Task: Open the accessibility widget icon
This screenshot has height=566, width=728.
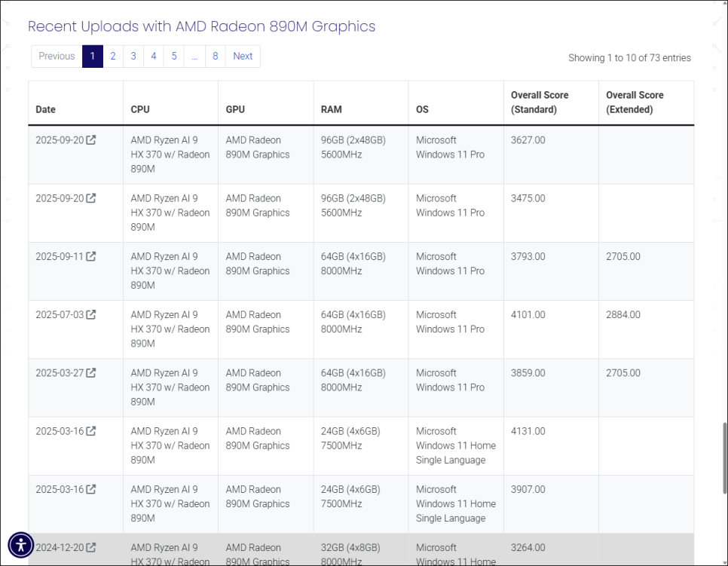Action: 21,544
